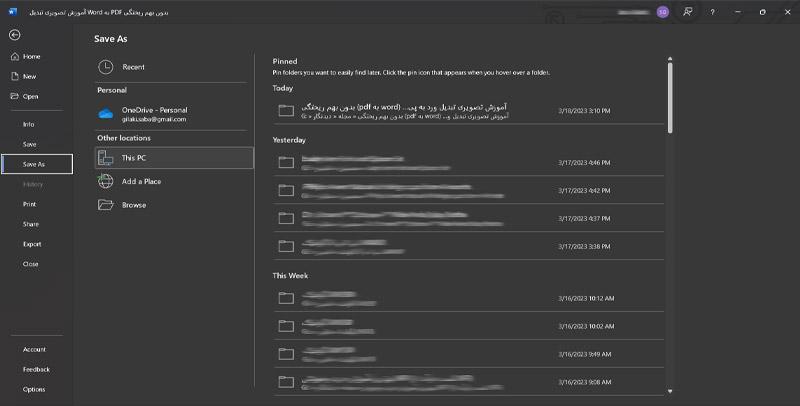This screenshot has height=406, width=800.
Task: Click the Add a Place globe icon
Action: (106, 181)
